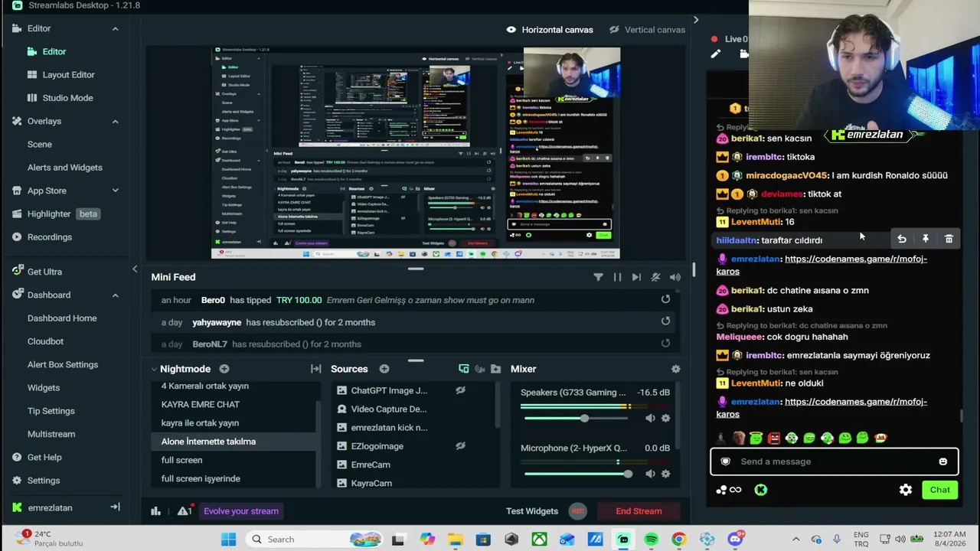The height and width of the screenshot is (551, 980).
Task: Switch to 'KAYRA EMRE CHAT' scene
Action: (x=201, y=404)
